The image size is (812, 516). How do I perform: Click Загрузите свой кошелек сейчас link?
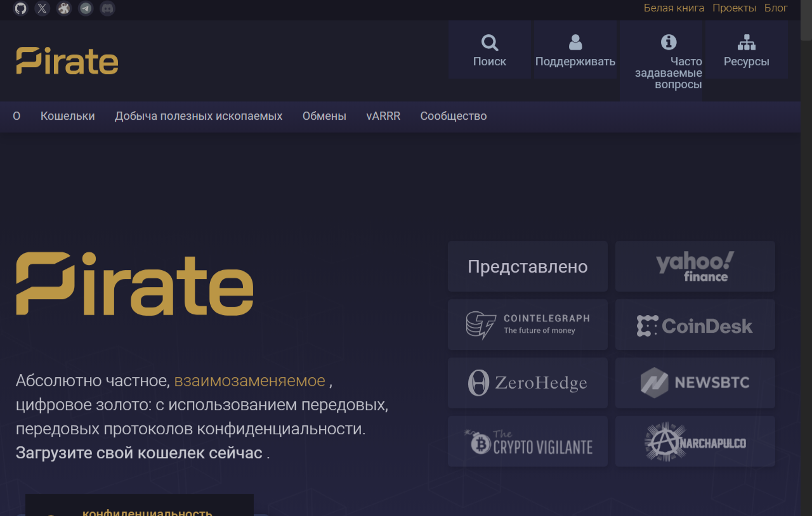pyautogui.click(x=139, y=453)
